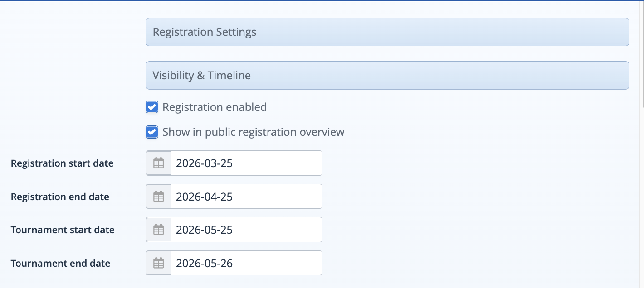The height and width of the screenshot is (288, 644).
Task: Open calendar picker for Tournament end date
Action: coord(158,263)
